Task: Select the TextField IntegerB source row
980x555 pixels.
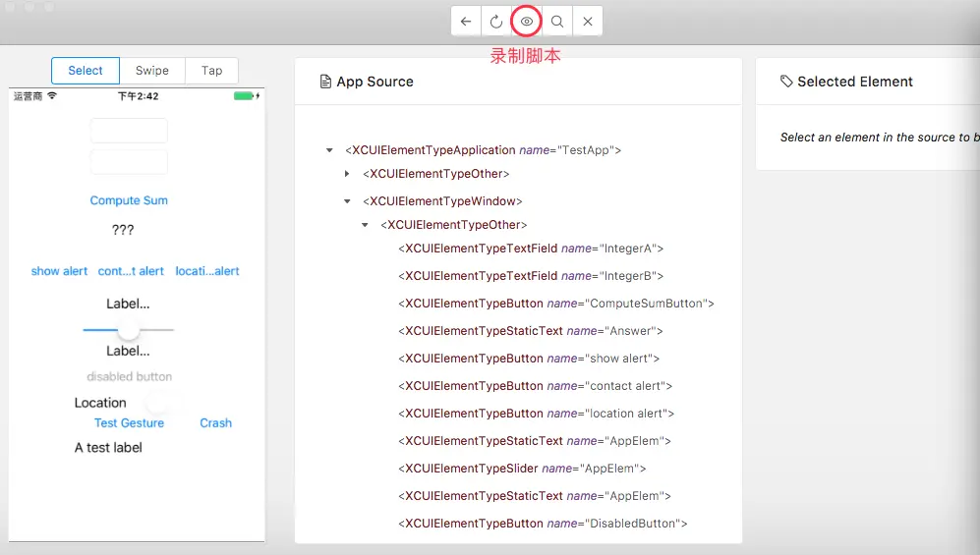Action: (x=531, y=276)
